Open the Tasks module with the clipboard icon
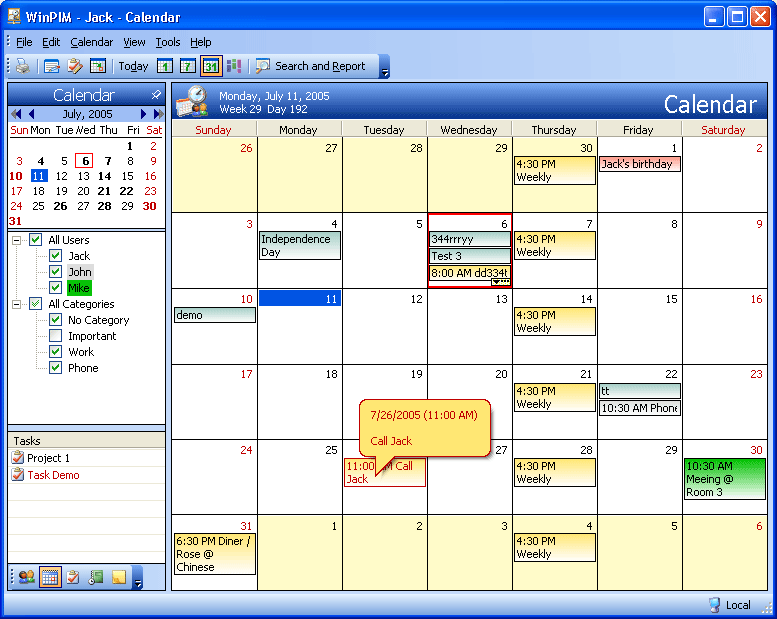 [72, 577]
